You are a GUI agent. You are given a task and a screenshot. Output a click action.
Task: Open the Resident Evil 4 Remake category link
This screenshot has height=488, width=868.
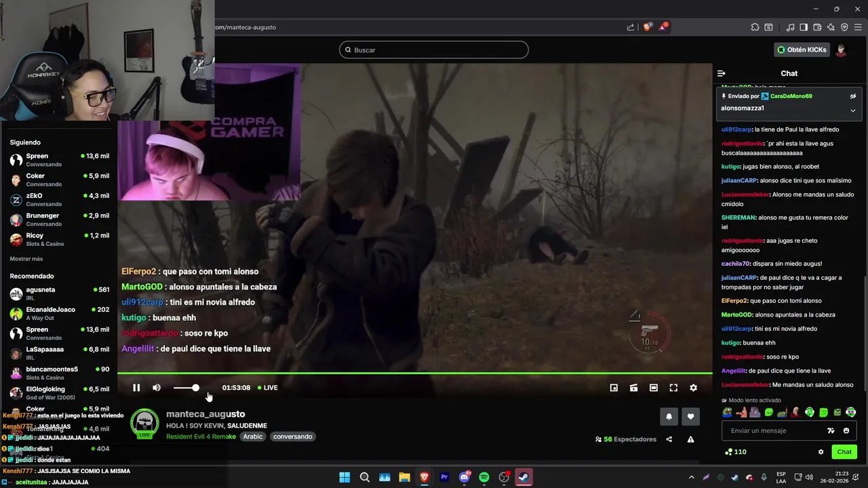click(x=201, y=436)
